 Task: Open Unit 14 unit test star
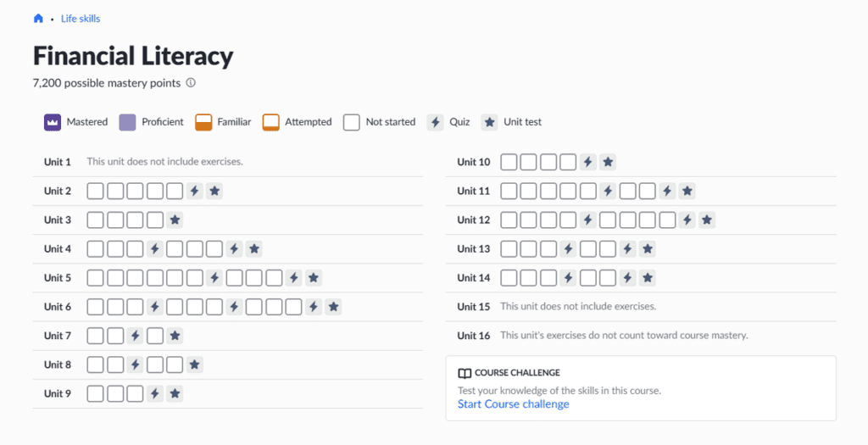click(647, 278)
